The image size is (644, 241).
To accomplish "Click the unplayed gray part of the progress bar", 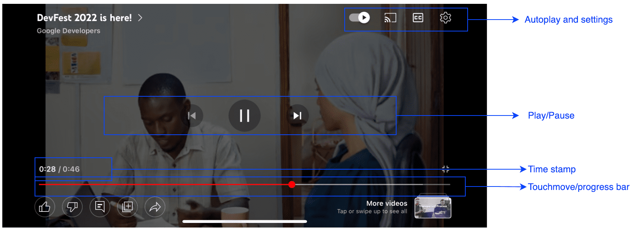I will tap(369, 185).
